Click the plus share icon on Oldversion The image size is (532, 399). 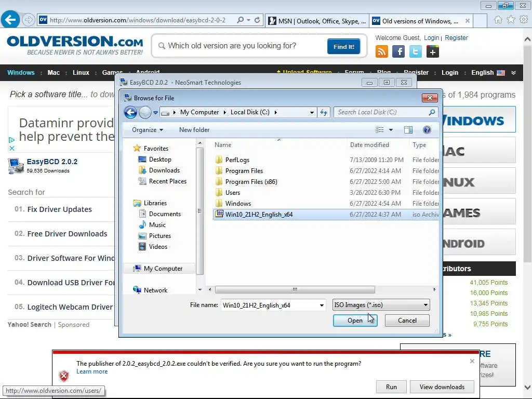(x=433, y=51)
